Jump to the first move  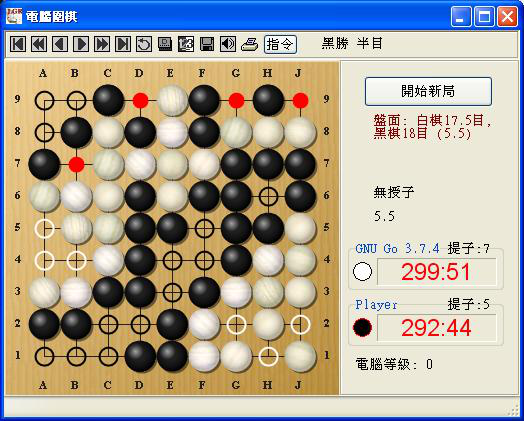(18, 44)
